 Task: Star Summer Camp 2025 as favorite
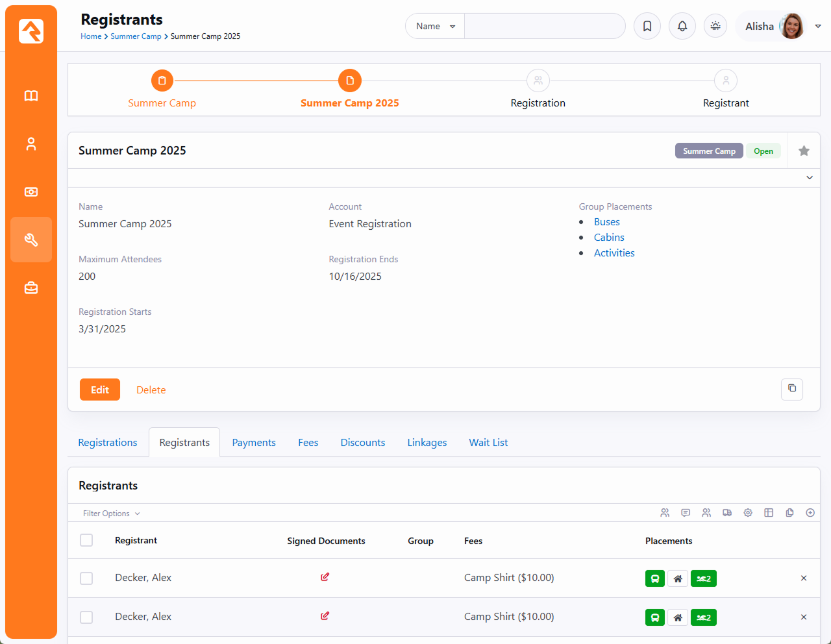(804, 151)
